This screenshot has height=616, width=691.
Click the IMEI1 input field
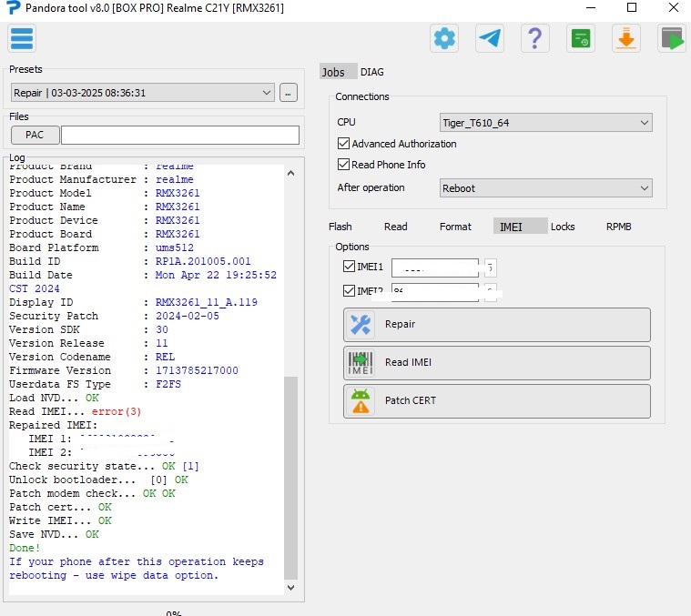(435, 268)
